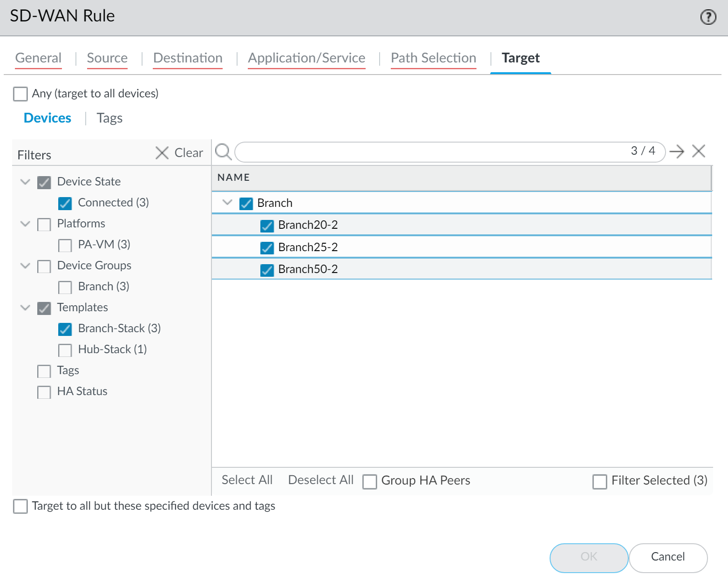Image resolution: width=728 pixels, height=588 pixels.
Task: Collapse the Templates filter group
Action: point(26,308)
